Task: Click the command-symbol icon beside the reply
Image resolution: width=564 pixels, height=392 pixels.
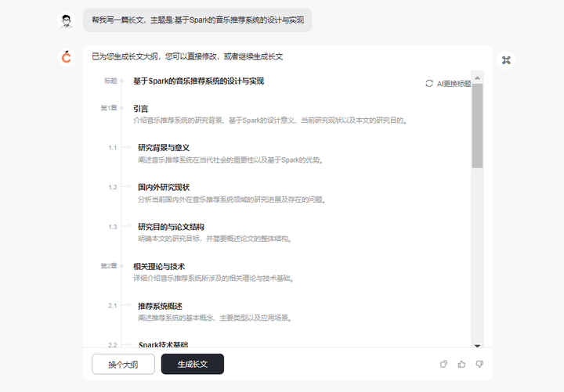Action: pyautogui.click(x=506, y=60)
